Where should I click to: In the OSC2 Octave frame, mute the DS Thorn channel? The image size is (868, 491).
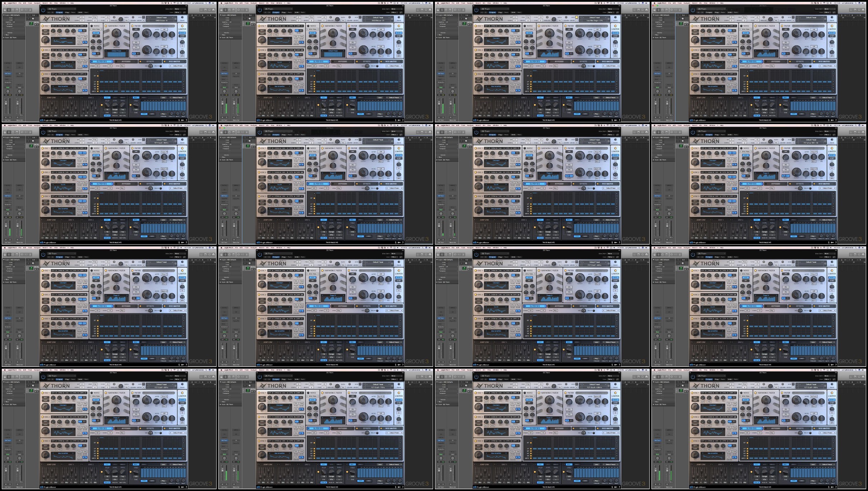pos(6,117)
